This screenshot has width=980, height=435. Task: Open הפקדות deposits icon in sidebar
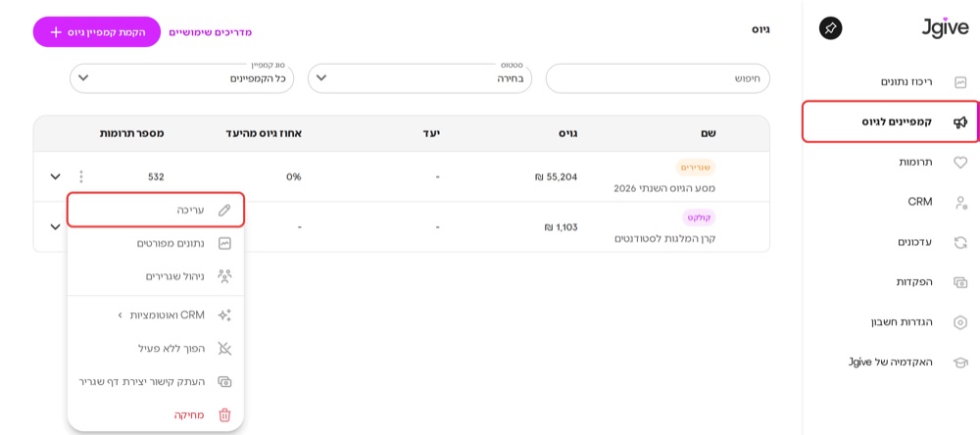point(960,282)
